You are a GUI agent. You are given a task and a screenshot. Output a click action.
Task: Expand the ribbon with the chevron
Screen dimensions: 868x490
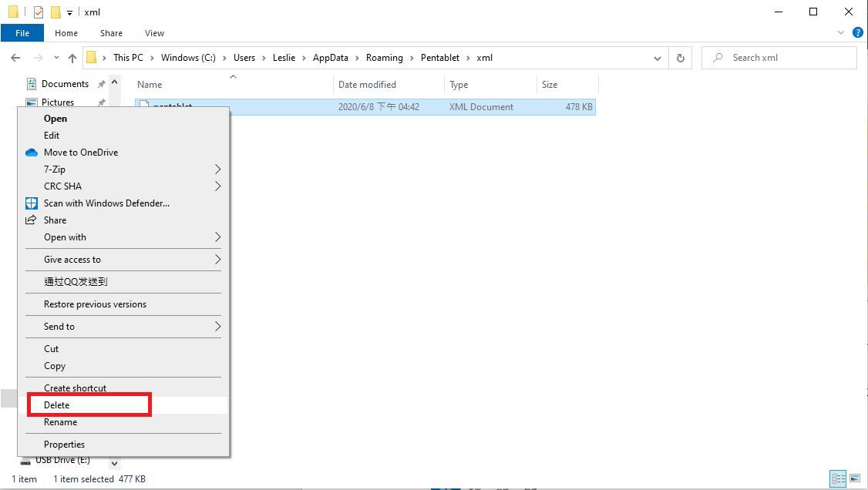[x=841, y=33]
